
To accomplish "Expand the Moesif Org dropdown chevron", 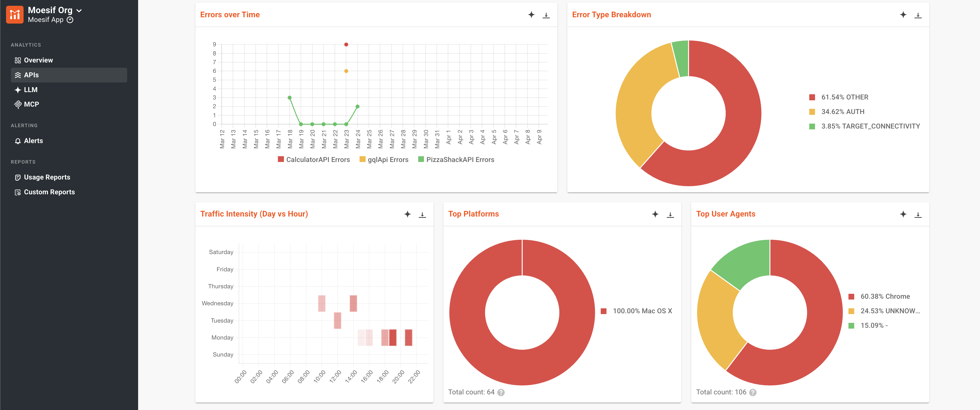I will [79, 11].
